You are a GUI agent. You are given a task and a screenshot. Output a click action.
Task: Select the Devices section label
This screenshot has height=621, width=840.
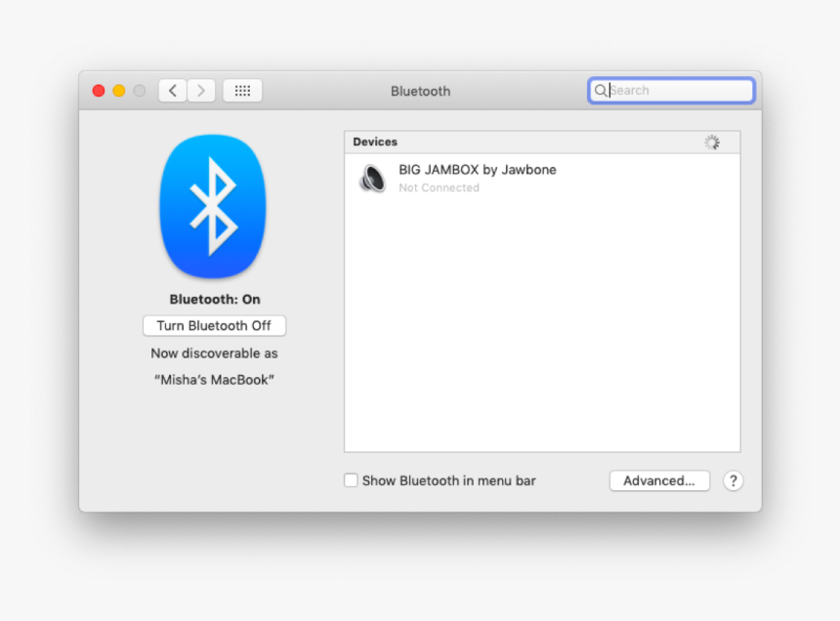point(375,142)
